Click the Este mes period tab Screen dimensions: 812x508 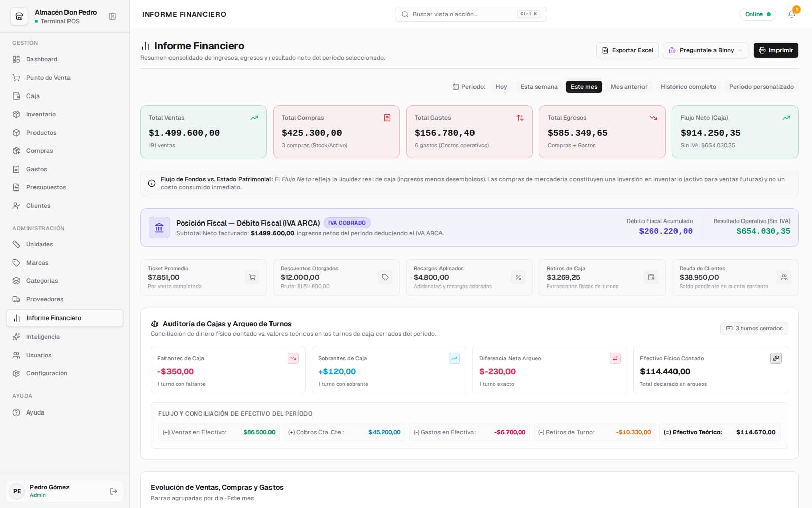coord(584,87)
